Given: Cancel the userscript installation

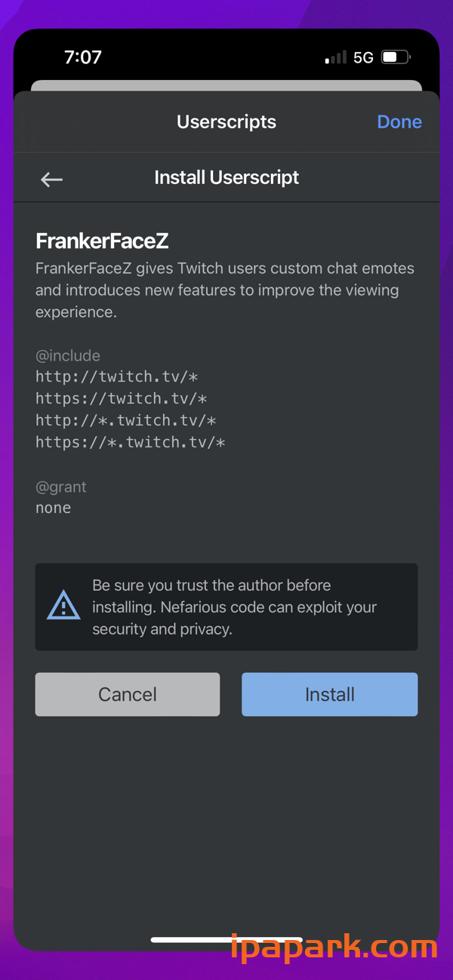Looking at the screenshot, I should [127, 694].
